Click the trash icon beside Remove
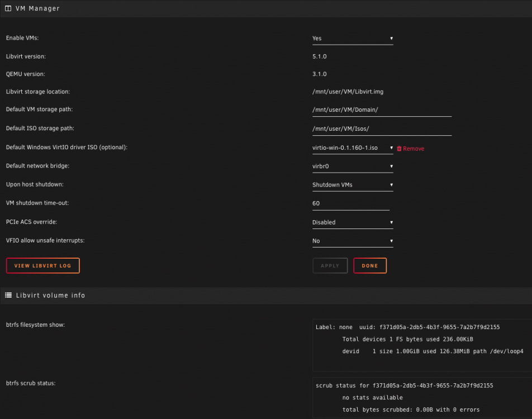The image size is (532, 419). click(399, 149)
